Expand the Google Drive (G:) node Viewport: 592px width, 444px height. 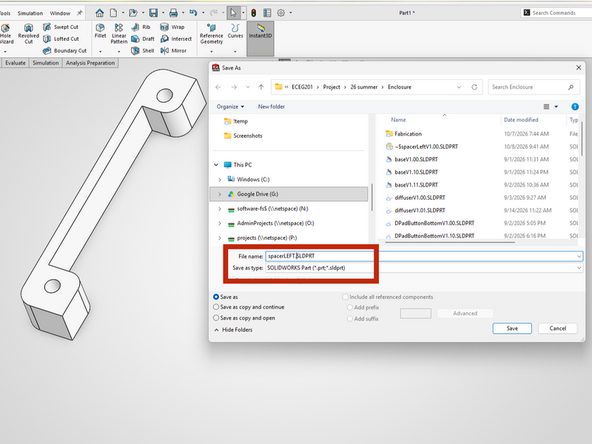[220, 194]
